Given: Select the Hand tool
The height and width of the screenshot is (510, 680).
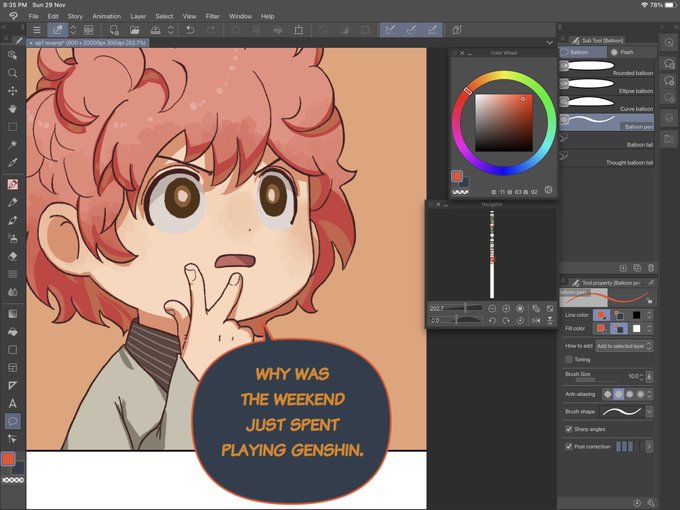Looking at the screenshot, I should 13,108.
